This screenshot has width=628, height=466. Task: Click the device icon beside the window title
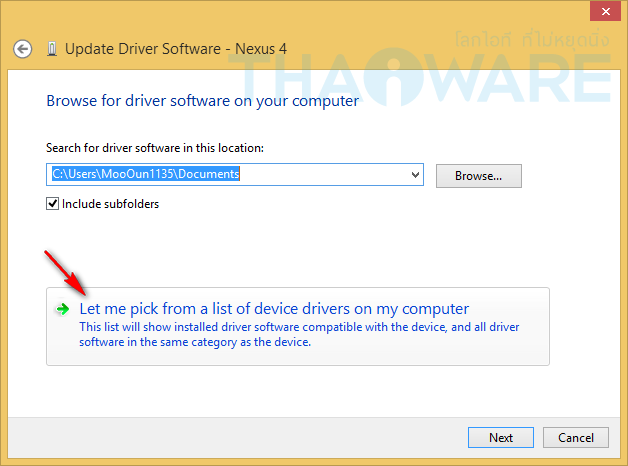(53, 48)
